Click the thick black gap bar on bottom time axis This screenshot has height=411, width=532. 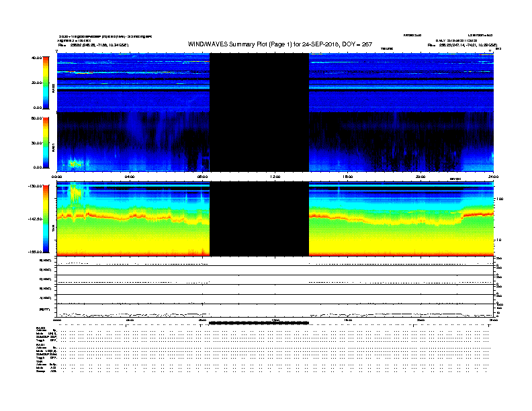pos(259,323)
